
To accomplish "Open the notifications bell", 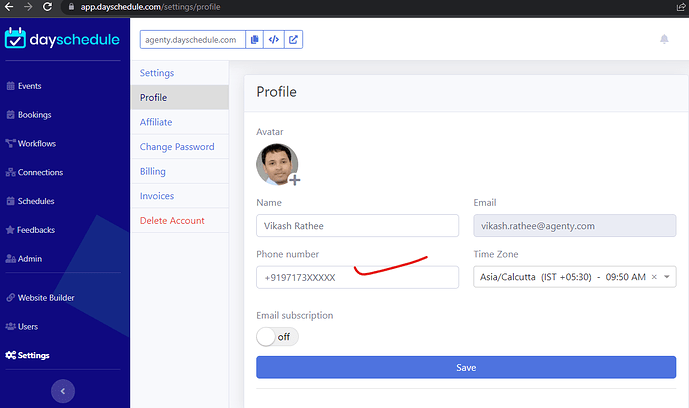I will [x=664, y=40].
